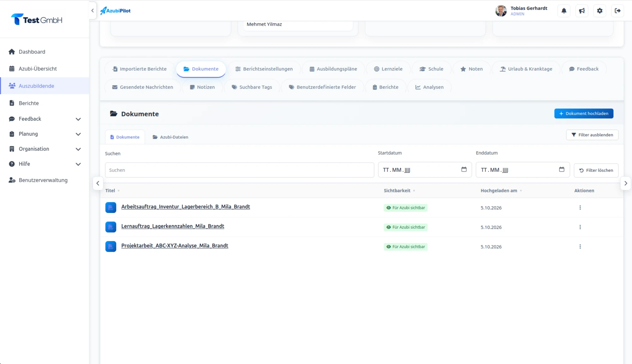Image resolution: width=632 pixels, height=364 pixels.
Task: Sort table by Sichtbarkeit column
Action: [x=399, y=191]
